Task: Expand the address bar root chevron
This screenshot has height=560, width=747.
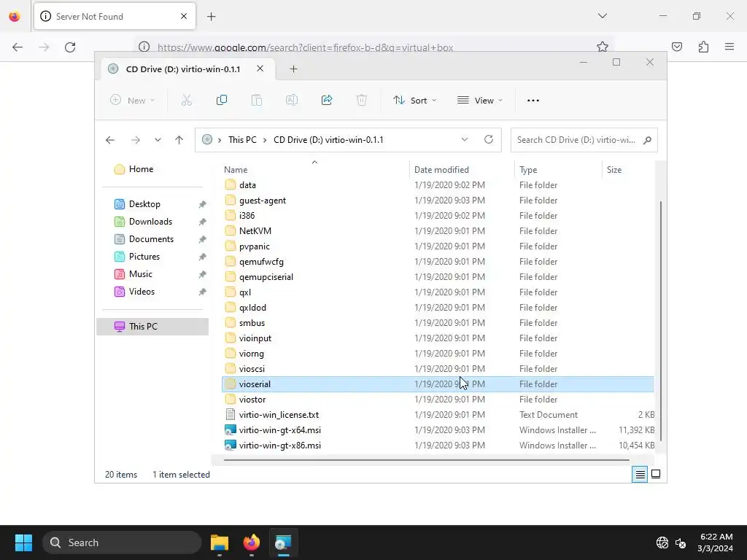Action: (x=220, y=140)
